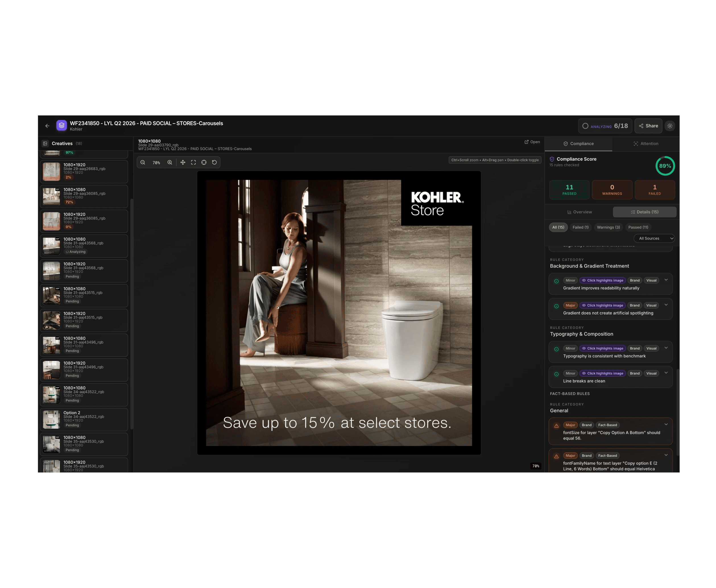
Task: Open the 'All Sources' dropdown
Action: [x=654, y=238]
